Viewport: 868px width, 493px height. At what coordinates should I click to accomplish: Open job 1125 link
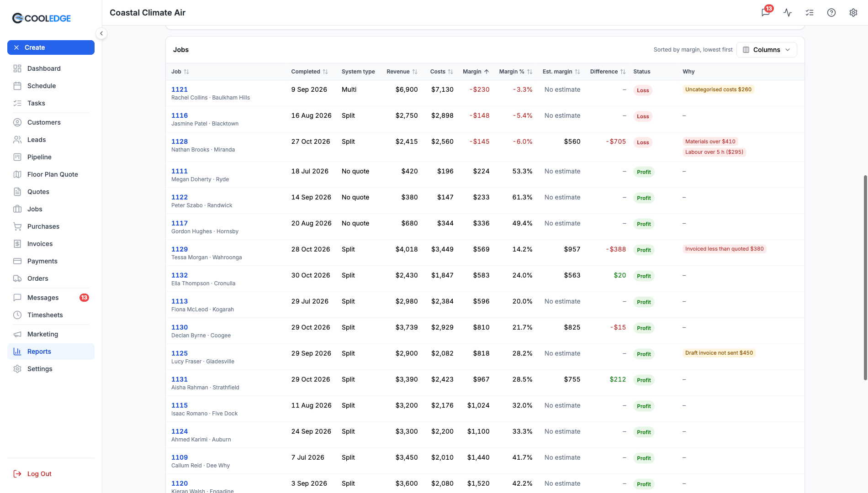click(x=180, y=353)
